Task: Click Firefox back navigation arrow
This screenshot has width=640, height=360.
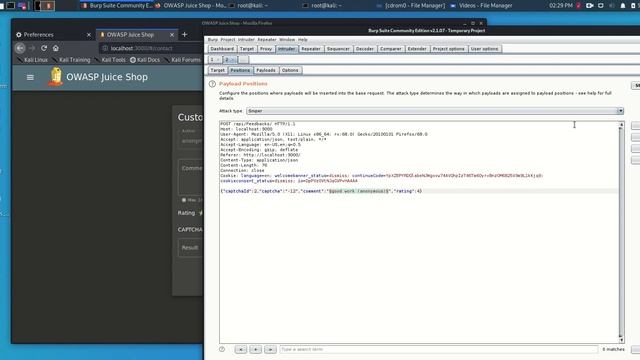Action: point(20,48)
